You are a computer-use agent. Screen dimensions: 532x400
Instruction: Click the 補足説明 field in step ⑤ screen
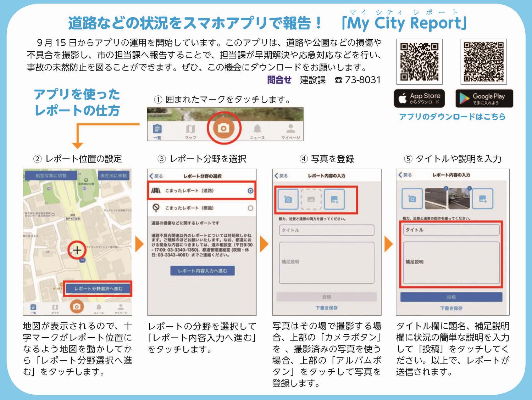tap(451, 263)
